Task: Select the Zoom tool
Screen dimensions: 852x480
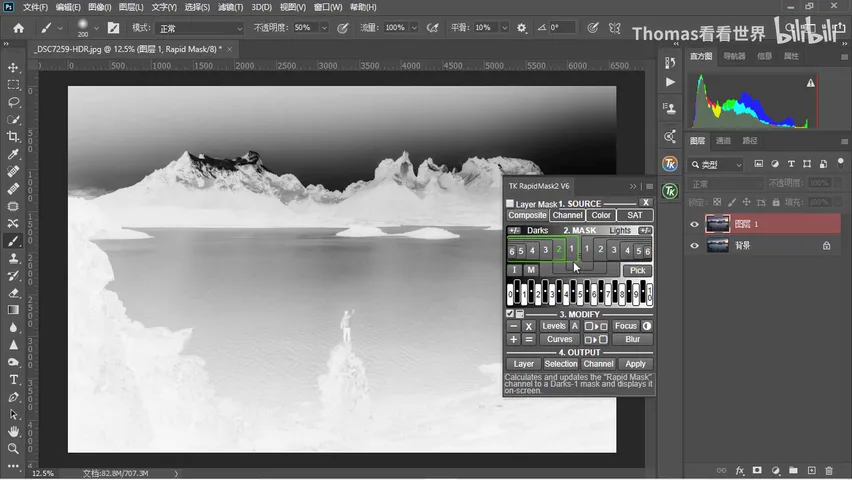Action: 14,448
